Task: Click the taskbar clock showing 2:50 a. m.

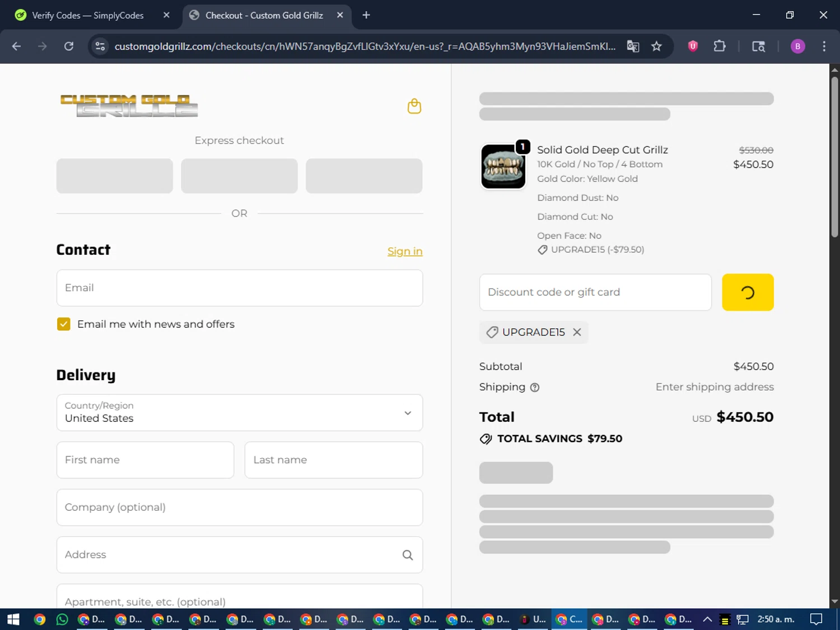Action: [776, 619]
